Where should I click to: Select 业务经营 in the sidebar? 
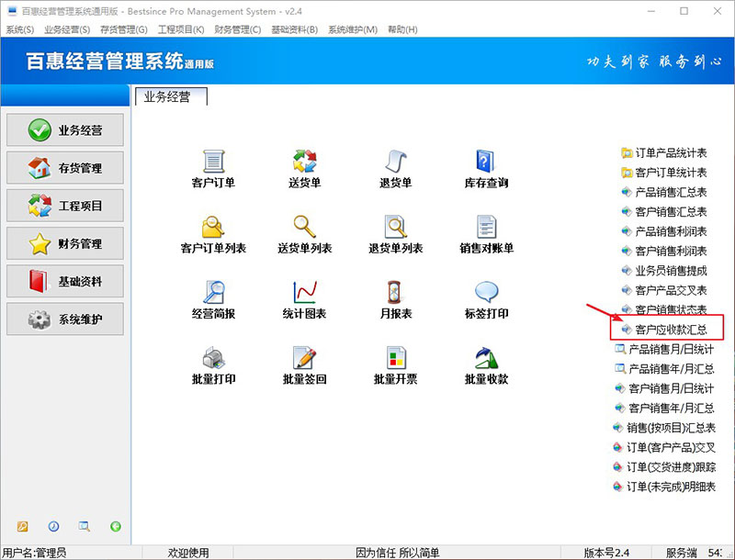point(65,129)
